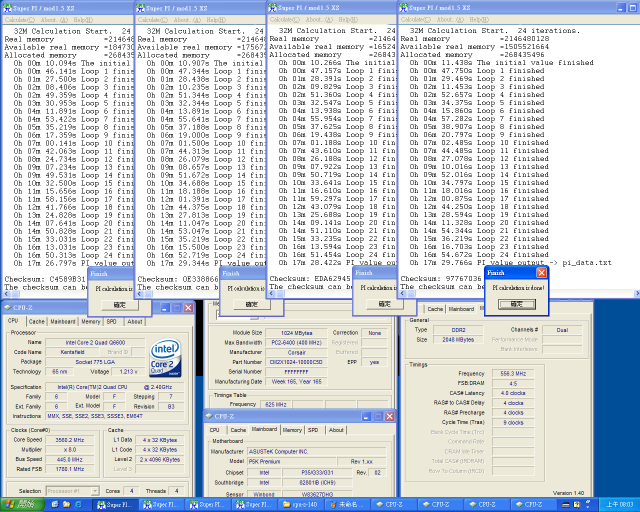Viewport: 640px width, 512px height.
Task: Click the taskbar clock showing 08:03
Action: point(619,505)
